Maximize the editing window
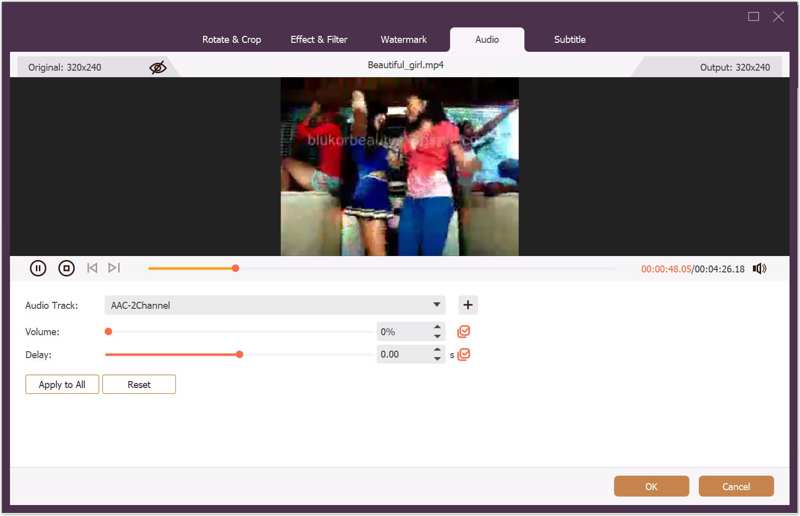Image resolution: width=800 pixels, height=516 pixels. pos(754,16)
